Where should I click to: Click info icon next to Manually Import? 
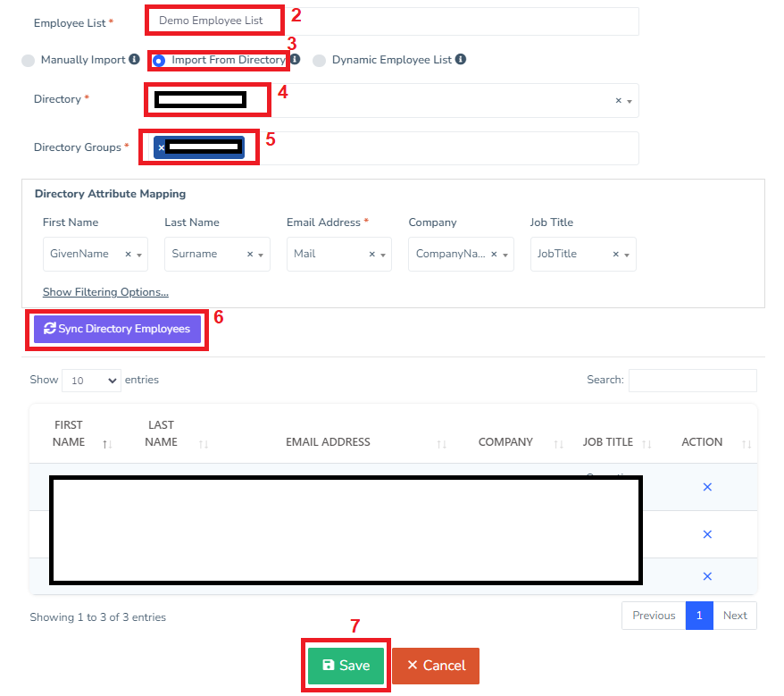pos(134,60)
